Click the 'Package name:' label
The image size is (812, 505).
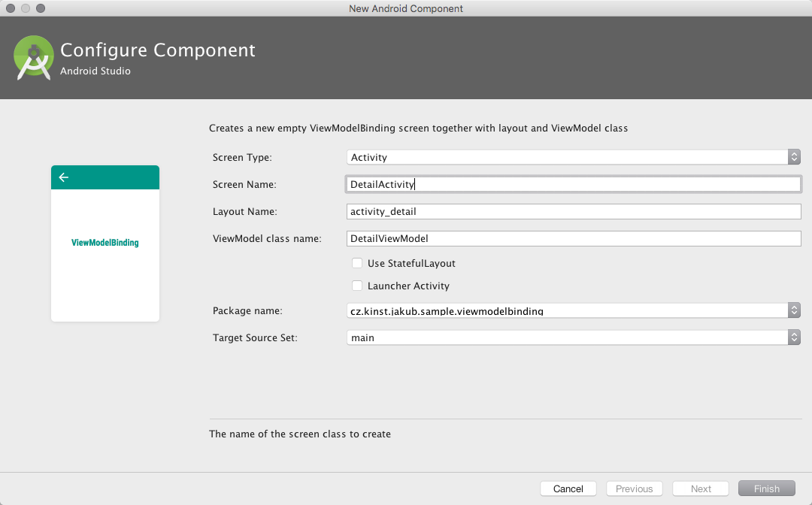pyautogui.click(x=247, y=310)
